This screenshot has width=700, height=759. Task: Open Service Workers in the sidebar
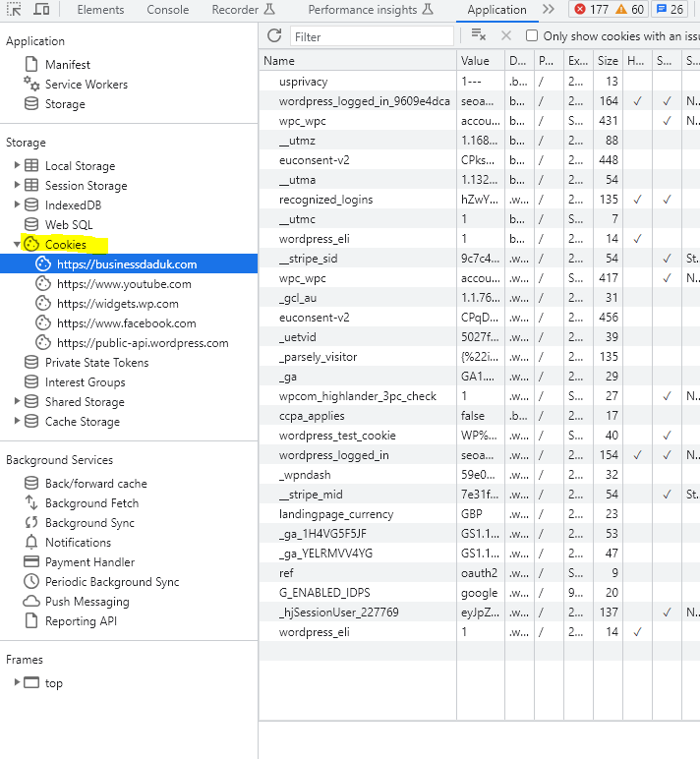click(x=86, y=85)
